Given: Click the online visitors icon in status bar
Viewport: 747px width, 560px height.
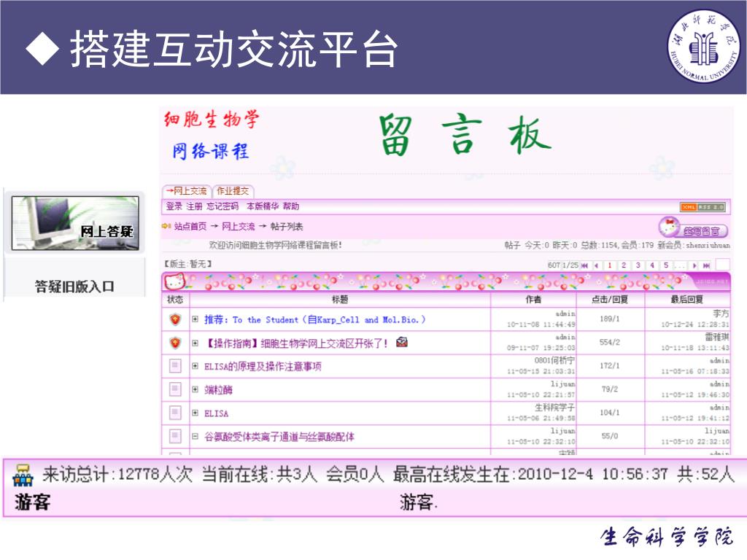Looking at the screenshot, I should coord(23,475).
